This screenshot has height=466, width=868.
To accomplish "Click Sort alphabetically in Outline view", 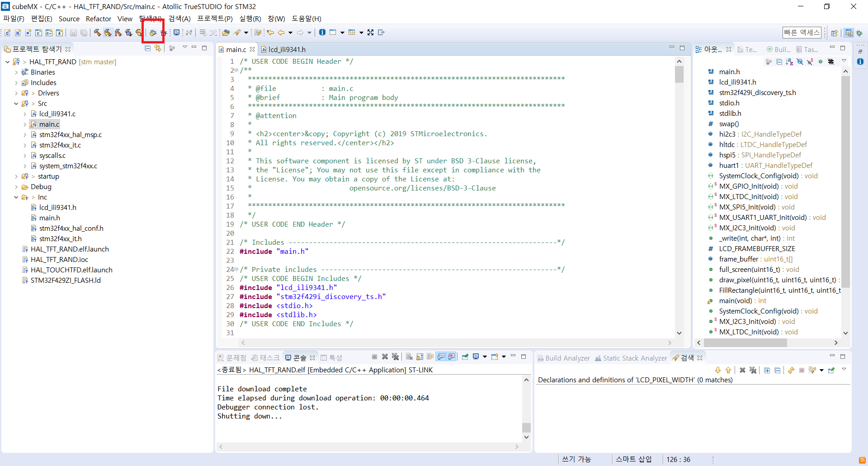I will 789,62.
